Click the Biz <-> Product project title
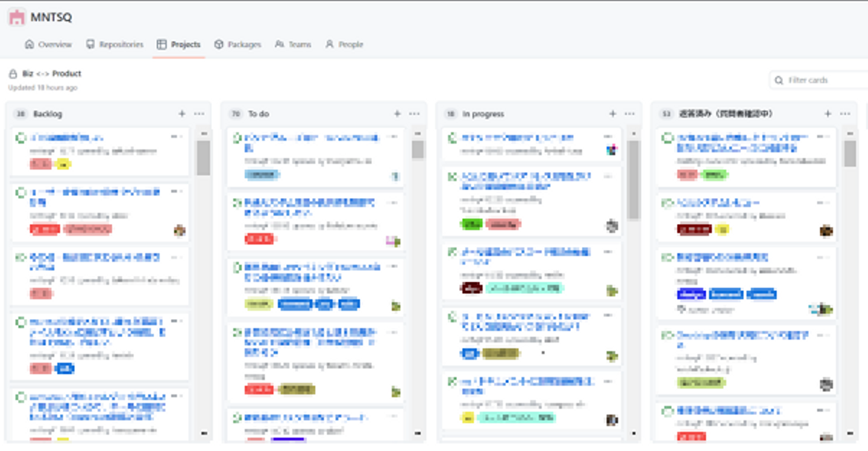Viewport: 868px width, 451px height. click(x=52, y=73)
